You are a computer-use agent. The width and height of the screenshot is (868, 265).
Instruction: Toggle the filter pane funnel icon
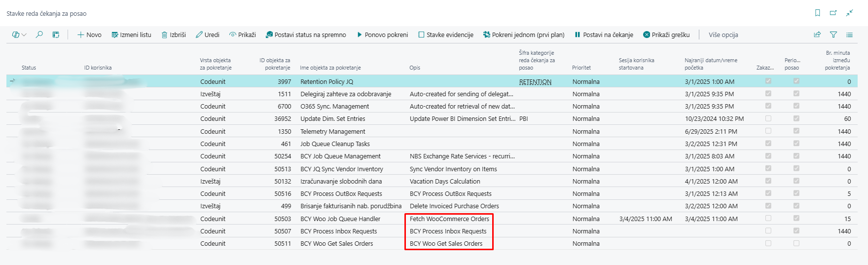click(833, 35)
